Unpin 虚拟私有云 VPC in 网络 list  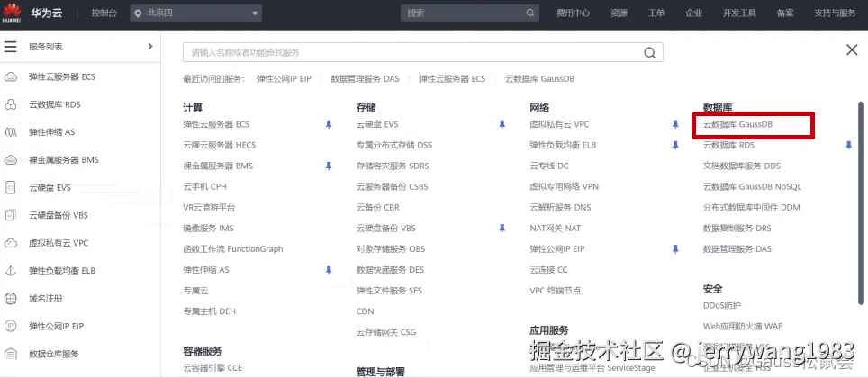coord(675,124)
